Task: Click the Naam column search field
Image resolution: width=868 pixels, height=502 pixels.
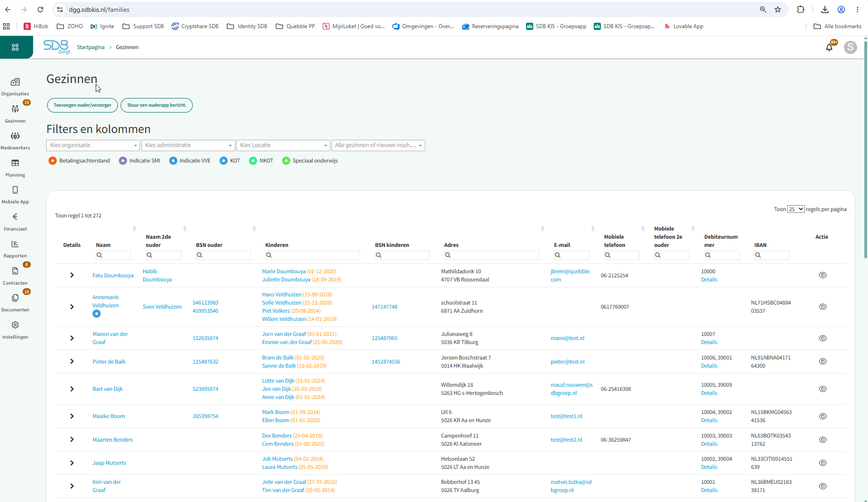Action: point(113,255)
